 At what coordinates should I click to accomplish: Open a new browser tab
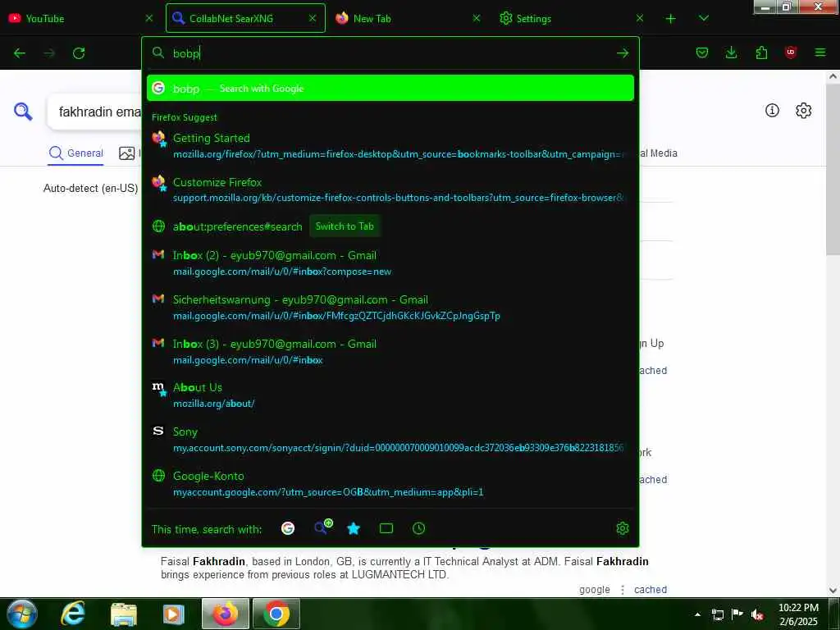pos(671,19)
